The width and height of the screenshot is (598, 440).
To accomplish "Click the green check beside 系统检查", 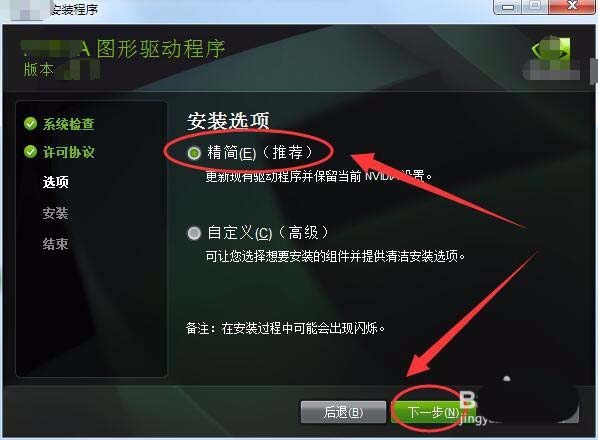I will coord(31,124).
